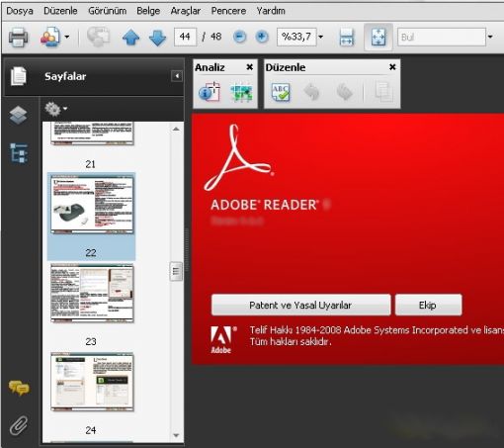This screenshot has height=448, width=504.
Task: Click the redo icon in Düzenle toolbar
Action: (345, 92)
